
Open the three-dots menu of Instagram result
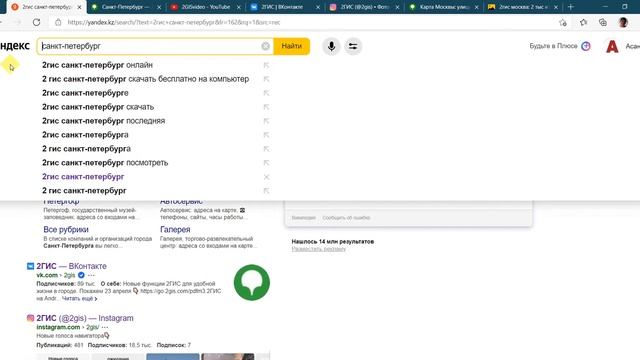click(x=105, y=327)
